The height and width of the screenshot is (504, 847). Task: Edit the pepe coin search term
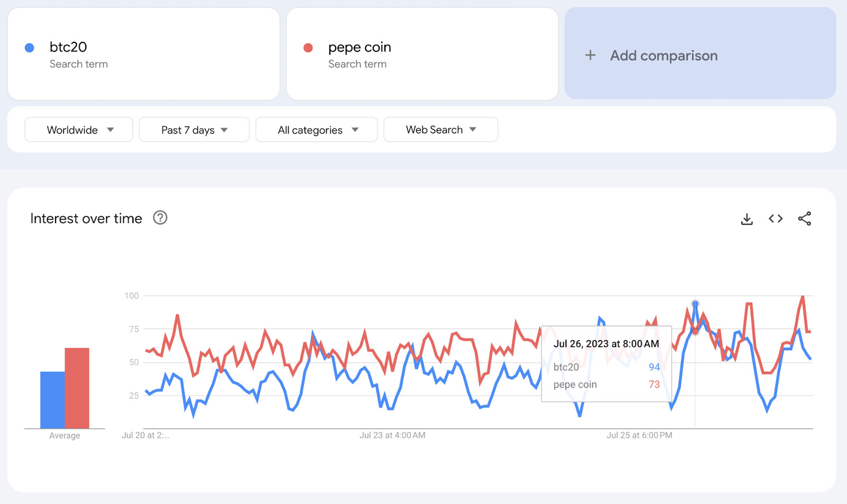pyautogui.click(x=359, y=48)
